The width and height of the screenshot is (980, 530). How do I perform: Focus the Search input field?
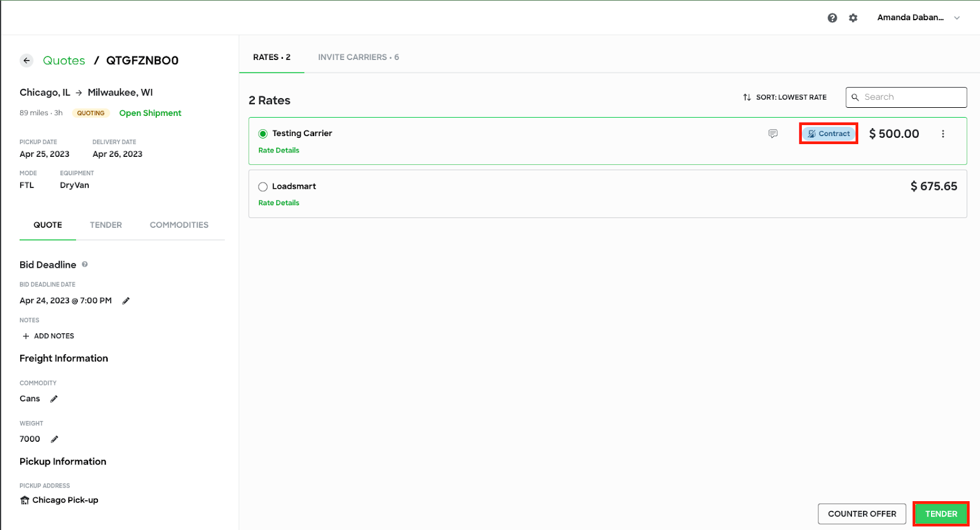coord(906,97)
